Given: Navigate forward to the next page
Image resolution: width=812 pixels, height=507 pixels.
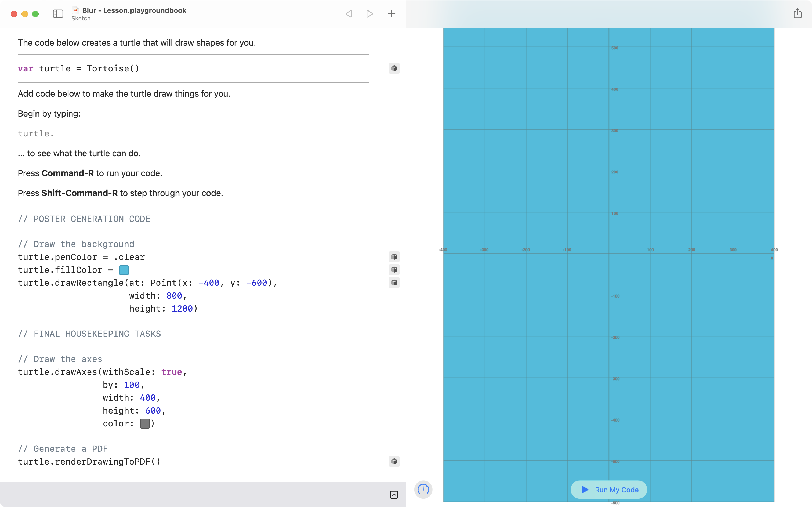Looking at the screenshot, I should 369,14.
